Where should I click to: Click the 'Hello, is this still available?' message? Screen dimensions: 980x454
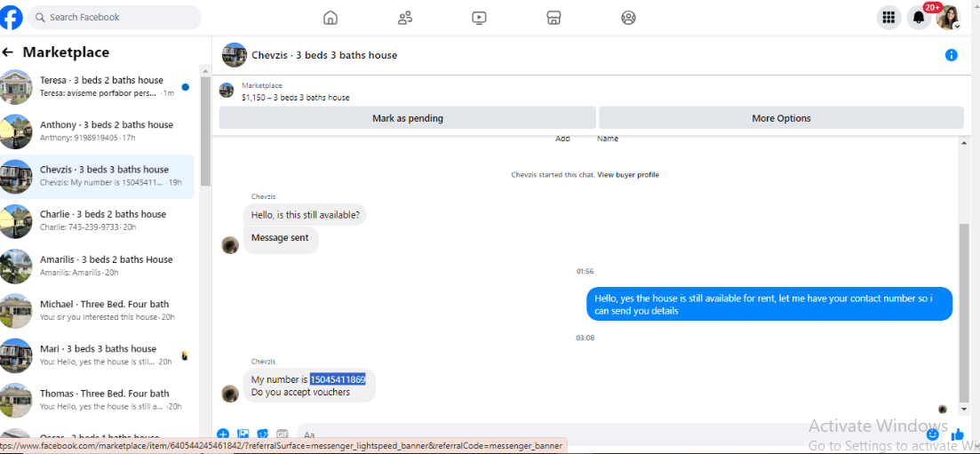tap(305, 215)
